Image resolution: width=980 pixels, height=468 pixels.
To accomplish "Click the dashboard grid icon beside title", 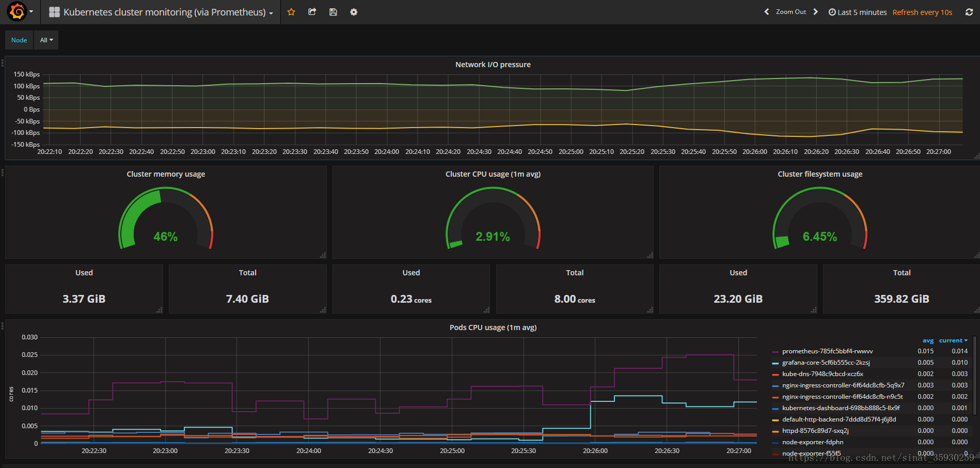I will pos(54,12).
